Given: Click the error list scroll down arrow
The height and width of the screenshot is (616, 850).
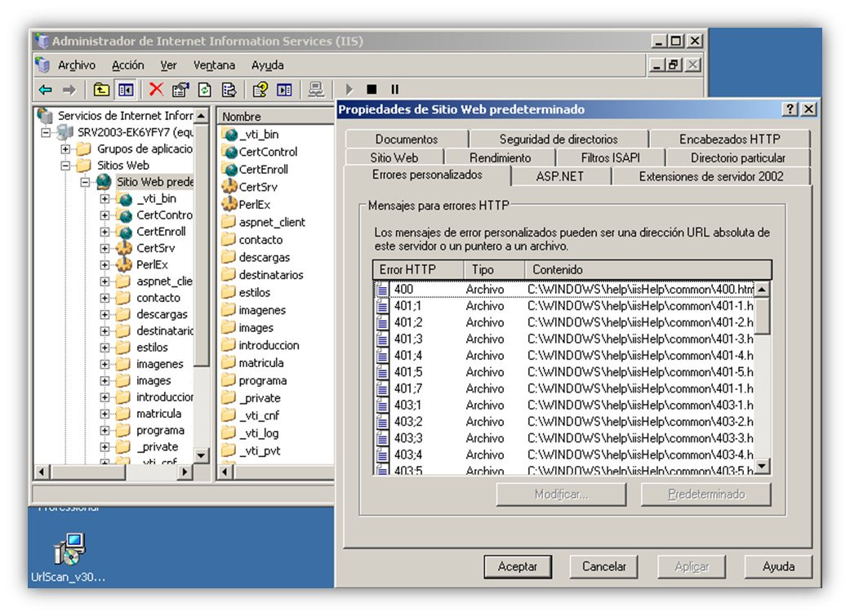Looking at the screenshot, I should (762, 466).
